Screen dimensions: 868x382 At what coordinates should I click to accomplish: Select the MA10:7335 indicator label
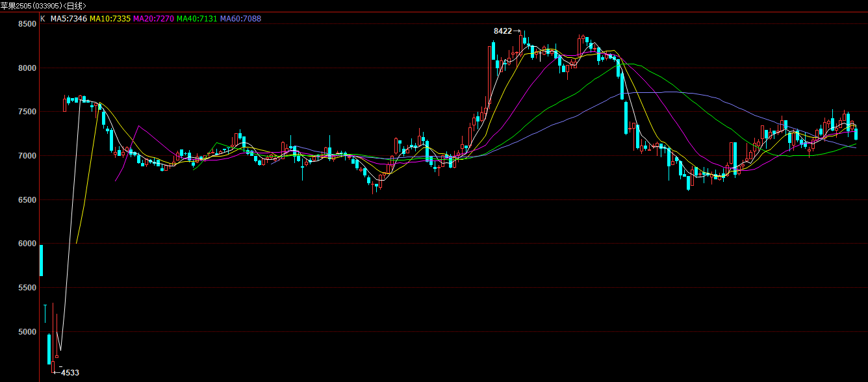pyautogui.click(x=110, y=19)
